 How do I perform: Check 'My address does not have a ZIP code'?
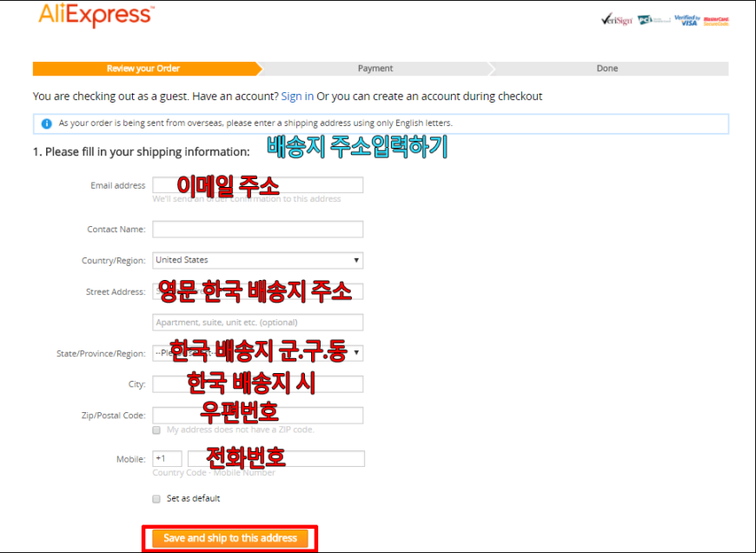click(x=156, y=430)
